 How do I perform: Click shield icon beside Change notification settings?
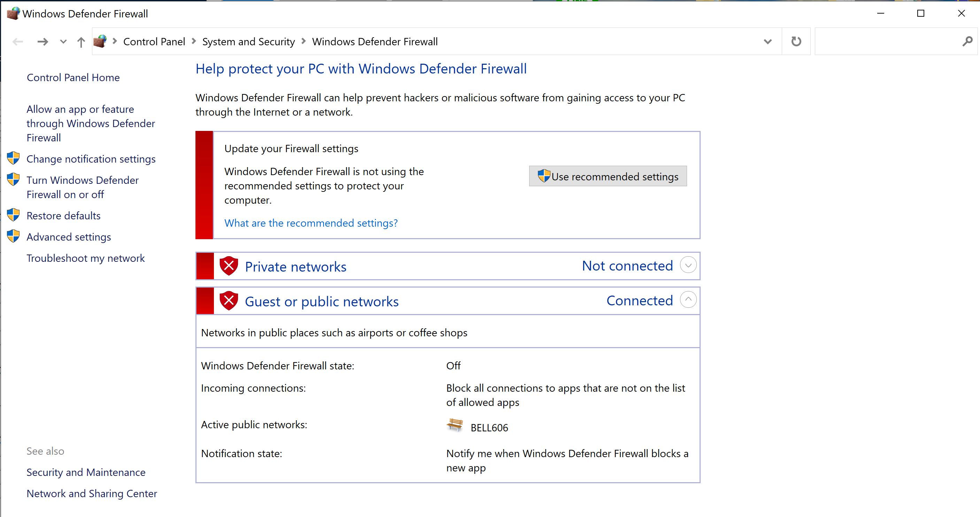13,158
